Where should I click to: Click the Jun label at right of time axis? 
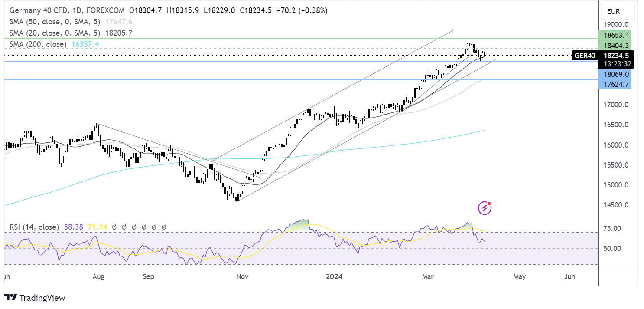570,277
